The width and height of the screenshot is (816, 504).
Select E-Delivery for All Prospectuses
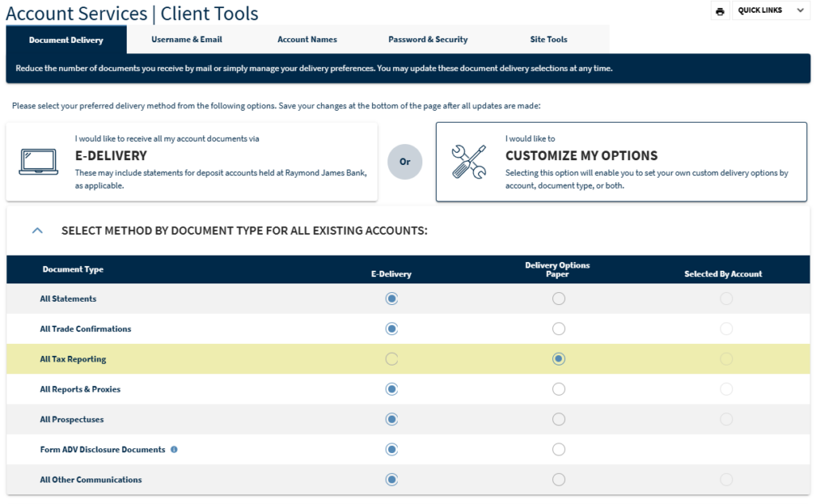tap(392, 420)
